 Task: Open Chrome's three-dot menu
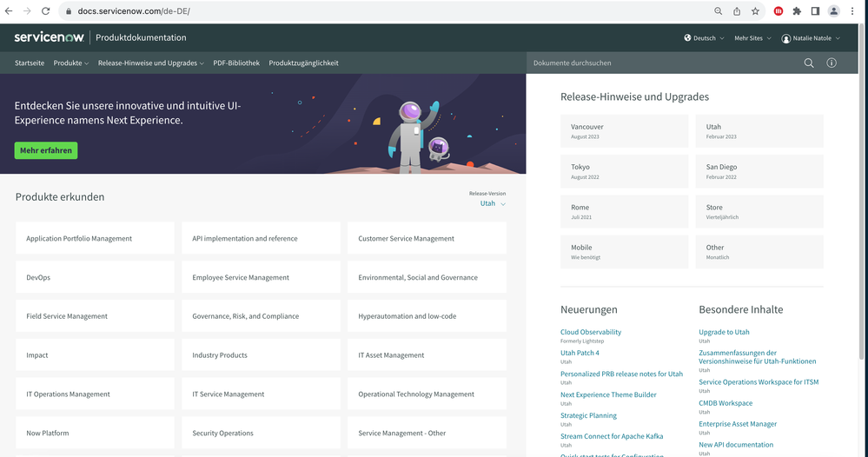click(852, 11)
